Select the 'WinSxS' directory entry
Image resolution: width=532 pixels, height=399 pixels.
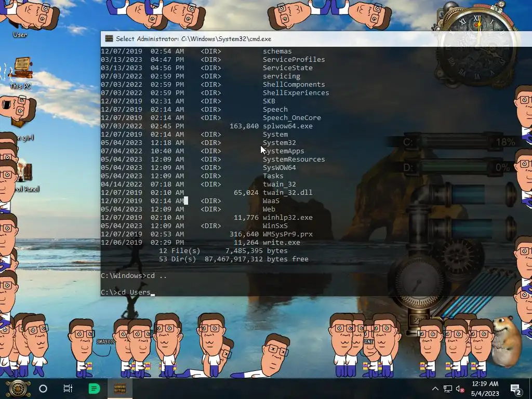275,225
